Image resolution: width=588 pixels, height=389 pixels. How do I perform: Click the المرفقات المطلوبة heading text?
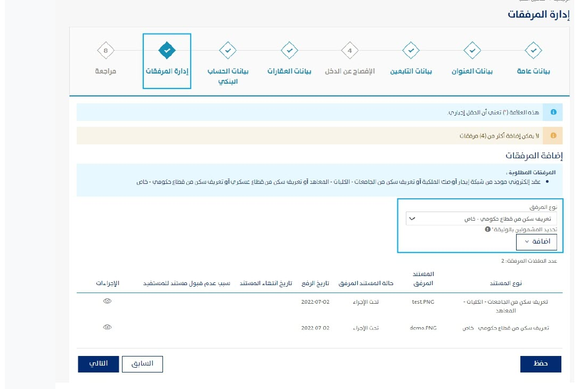[530, 172]
